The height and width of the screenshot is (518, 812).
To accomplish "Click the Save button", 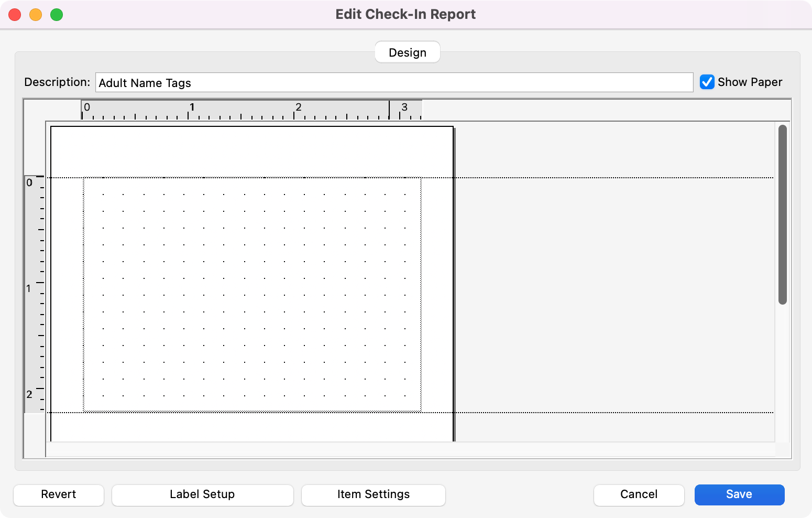I will tap(739, 494).
